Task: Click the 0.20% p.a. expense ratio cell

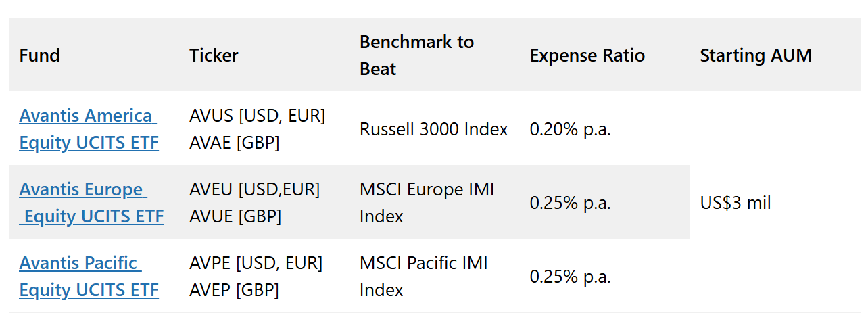Action: pos(570,129)
